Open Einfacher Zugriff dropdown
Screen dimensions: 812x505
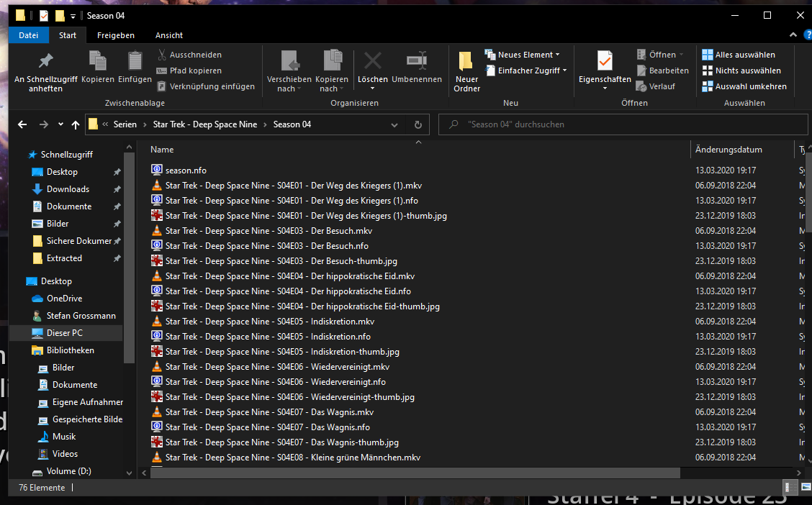(x=525, y=70)
